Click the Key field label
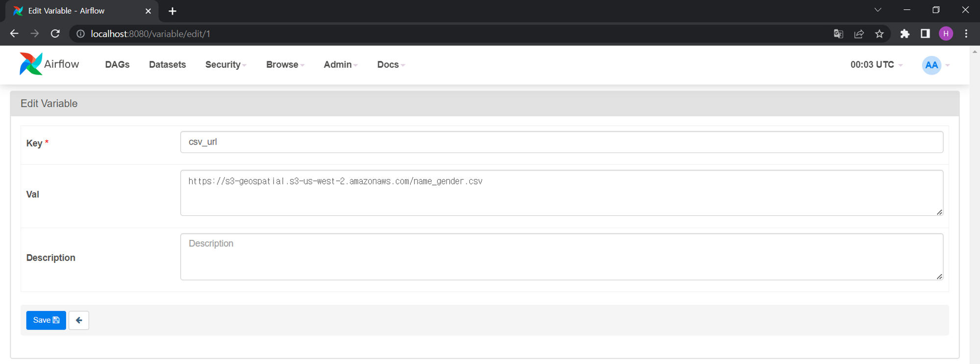Screen dimensions: 980x364 [37, 143]
